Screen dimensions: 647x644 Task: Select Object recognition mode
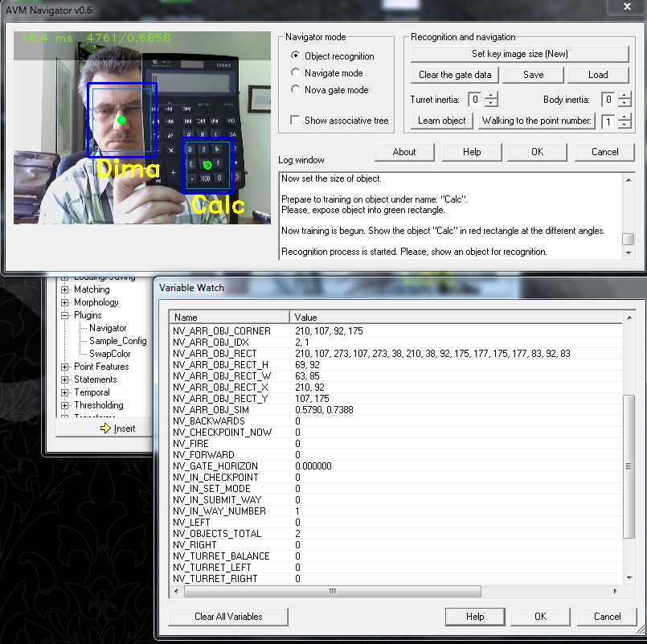[296, 56]
